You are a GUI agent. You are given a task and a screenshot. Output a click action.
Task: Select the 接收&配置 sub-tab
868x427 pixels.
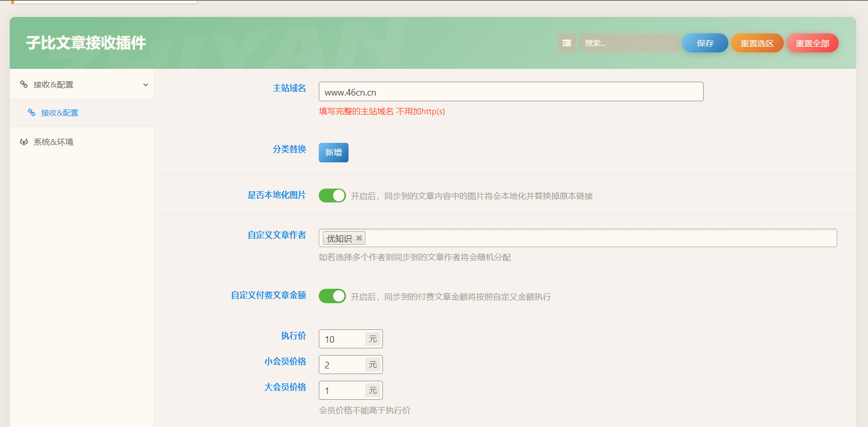click(82, 113)
